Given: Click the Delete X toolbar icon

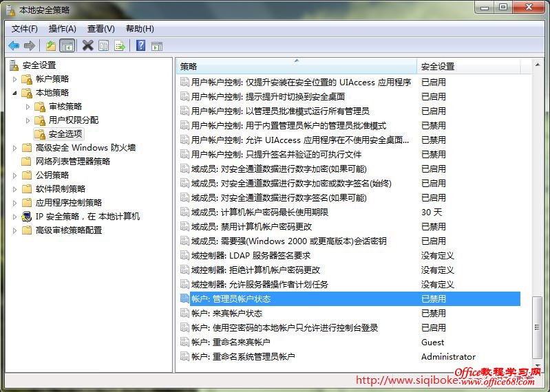Looking at the screenshot, I should coord(87,45).
